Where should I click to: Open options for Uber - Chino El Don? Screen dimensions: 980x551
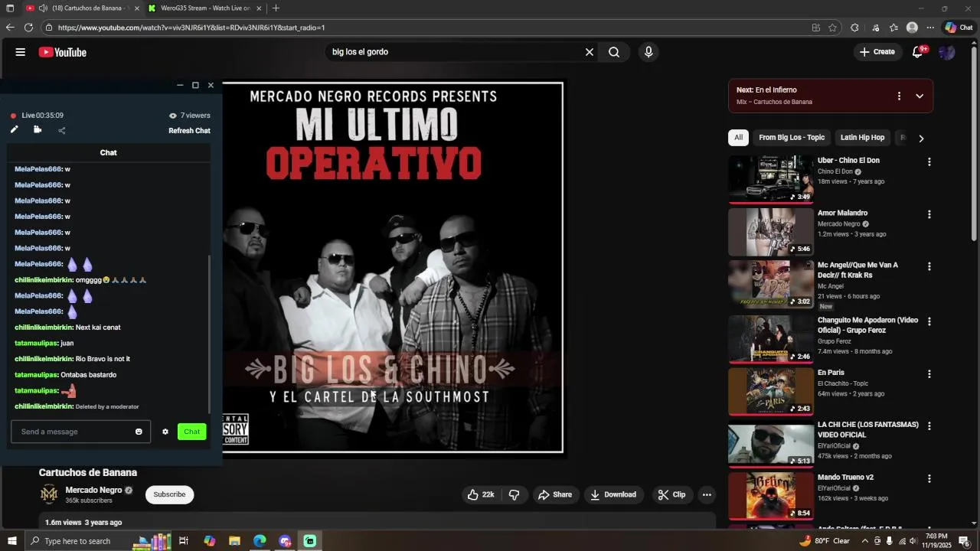929,162
